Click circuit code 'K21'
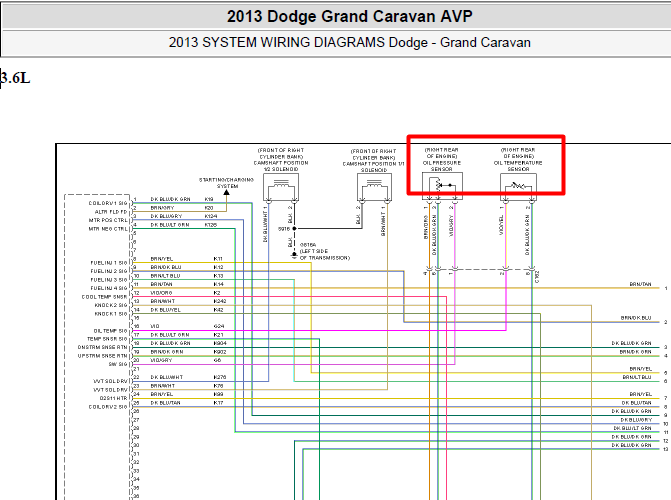 pos(218,335)
